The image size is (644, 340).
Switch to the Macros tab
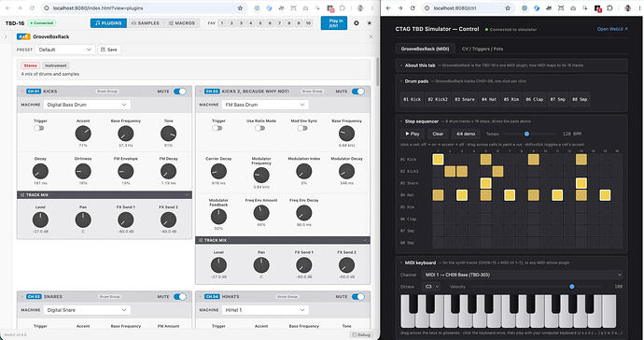coord(182,23)
